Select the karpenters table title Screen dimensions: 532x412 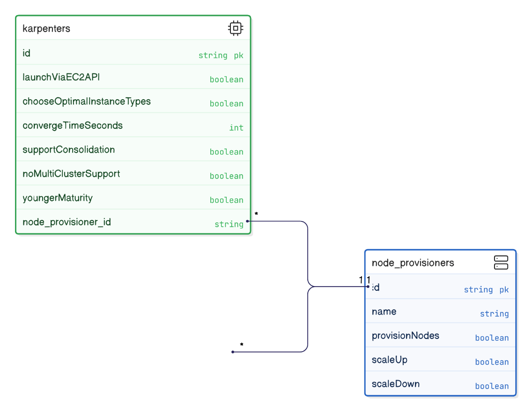click(x=46, y=29)
